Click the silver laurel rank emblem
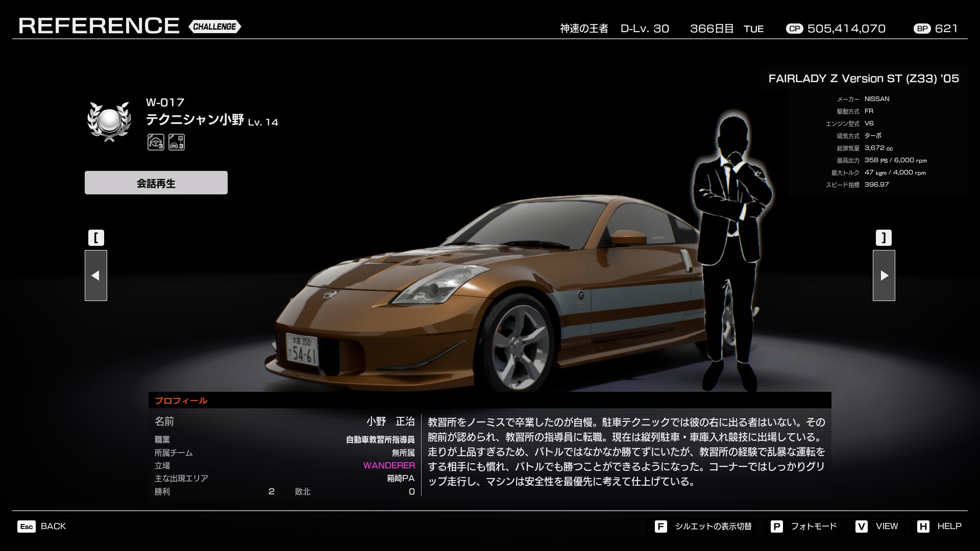This screenshot has width=980, height=551. [x=109, y=121]
